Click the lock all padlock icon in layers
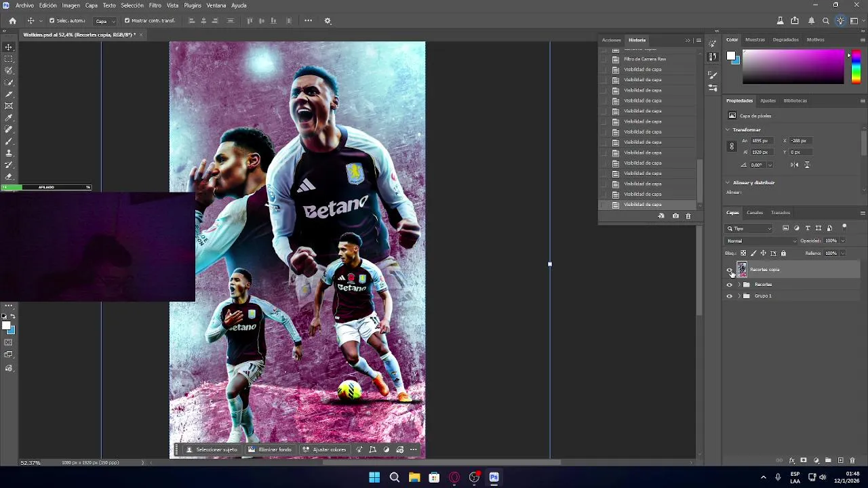 pyautogui.click(x=783, y=253)
